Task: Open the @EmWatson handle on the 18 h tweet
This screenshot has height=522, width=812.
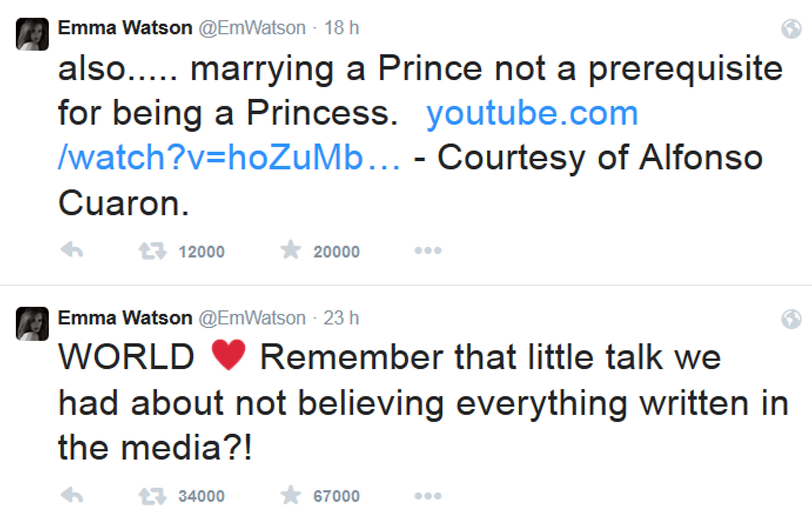Action: click(252, 28)
